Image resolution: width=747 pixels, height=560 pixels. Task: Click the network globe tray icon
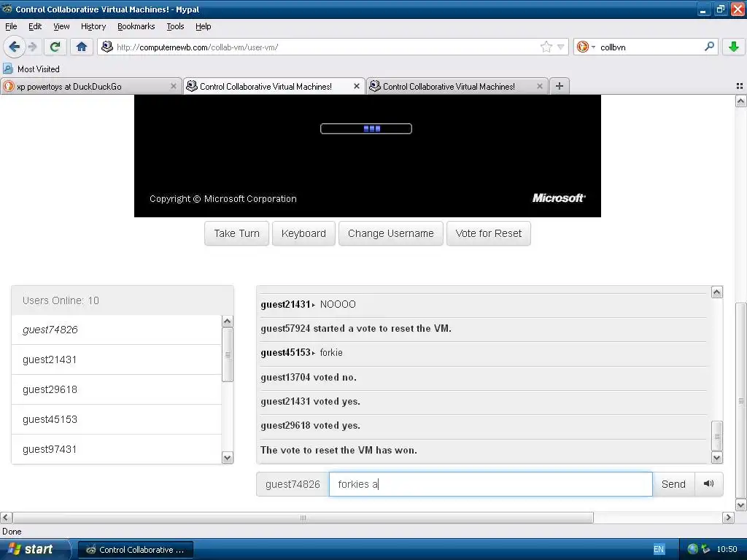(x=693, y=550)
